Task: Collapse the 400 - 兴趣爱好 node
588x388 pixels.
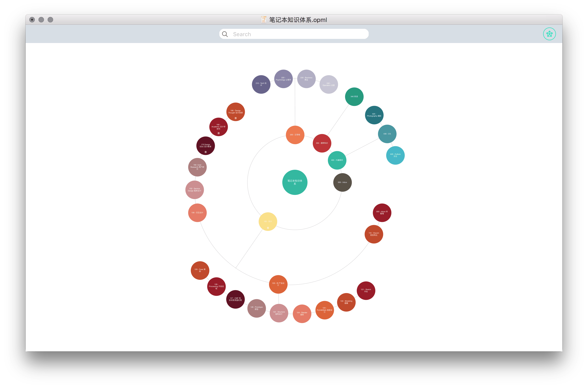Action: [337, 160]
